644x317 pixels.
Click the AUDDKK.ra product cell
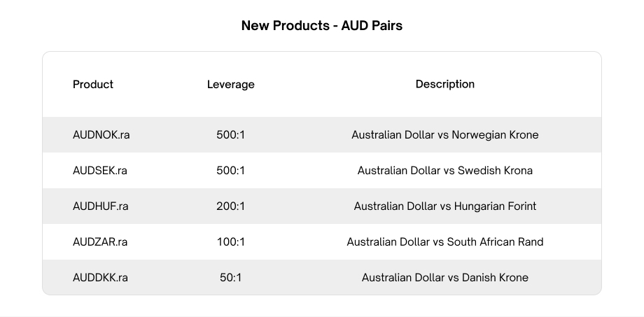pyautogui.click(x=100, y=278)
